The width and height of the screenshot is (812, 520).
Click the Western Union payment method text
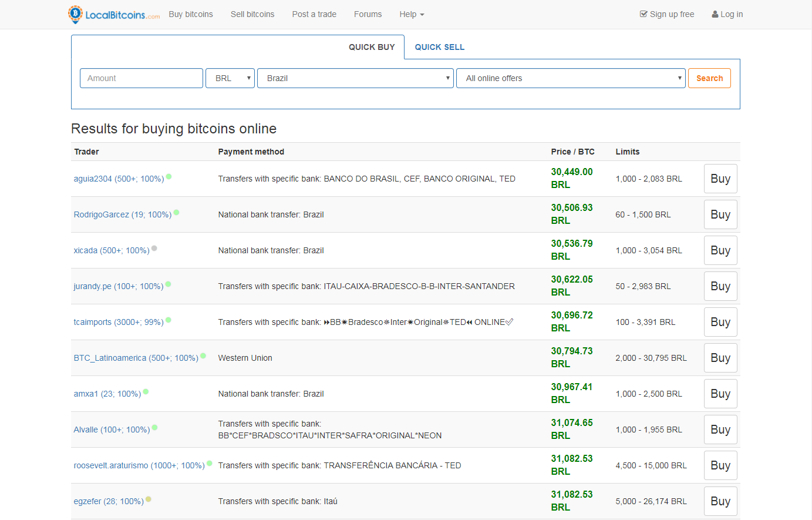pyautogui.click(x=245, y=358)
